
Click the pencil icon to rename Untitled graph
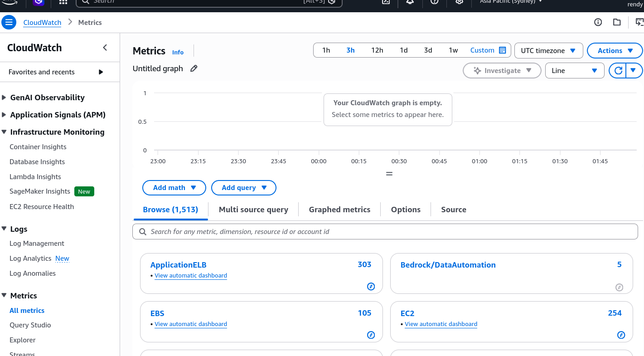[x=194, y=68]
